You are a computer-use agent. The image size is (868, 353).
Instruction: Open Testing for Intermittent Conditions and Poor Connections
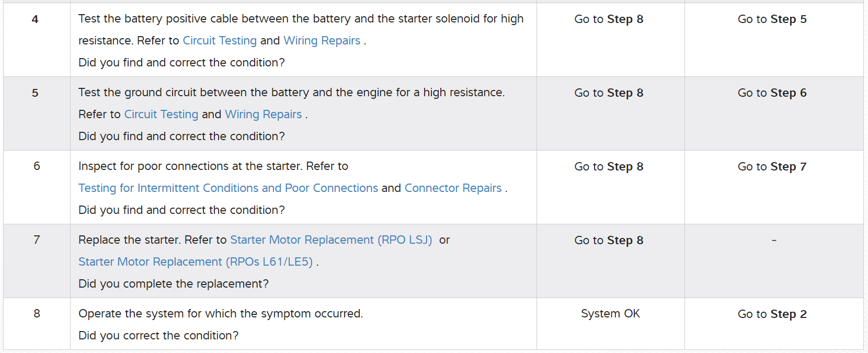(x=228, y=188)
